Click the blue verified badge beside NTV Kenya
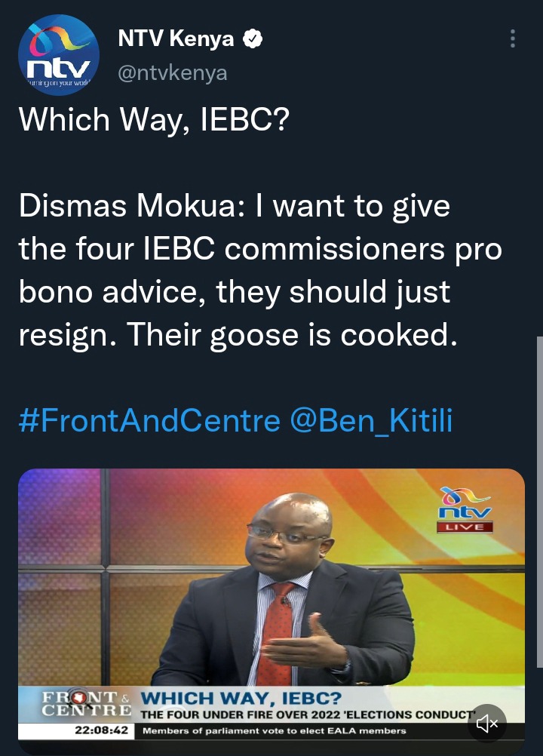This screenshot has height=756, width=543. (x=253, y=38)
